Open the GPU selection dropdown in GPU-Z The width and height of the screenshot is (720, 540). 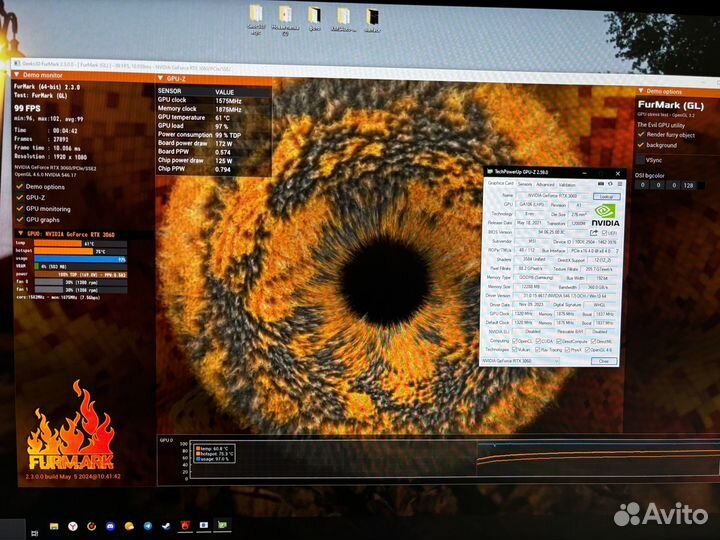pos(520,361)
